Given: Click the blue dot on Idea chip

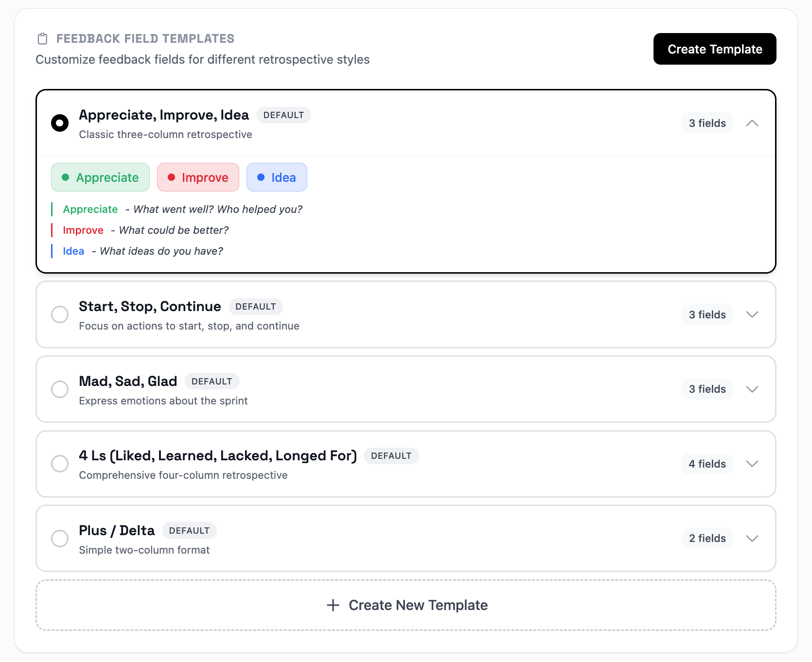Looking at the screenshot, I should point(261,177).
